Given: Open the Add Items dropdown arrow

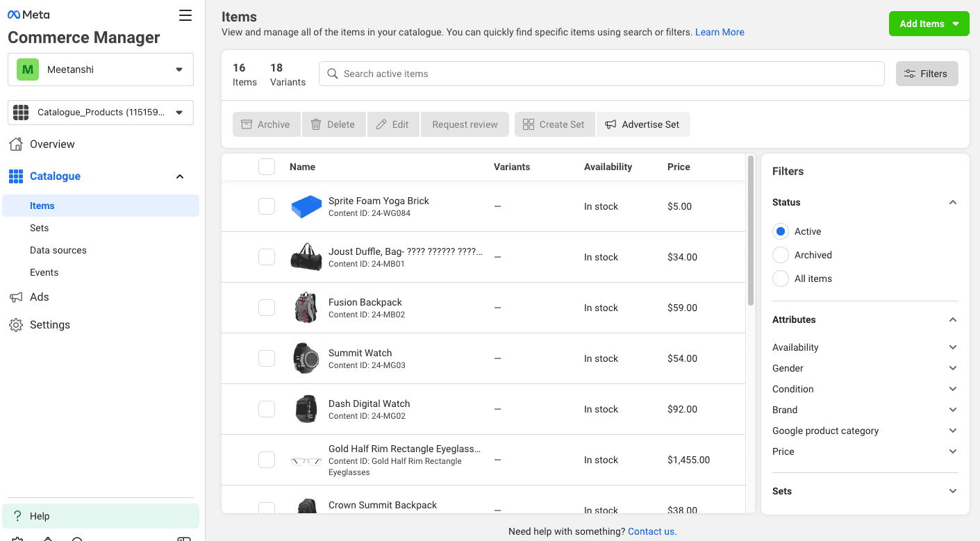Looking at the screenshot, I should (x=956, y=24).
